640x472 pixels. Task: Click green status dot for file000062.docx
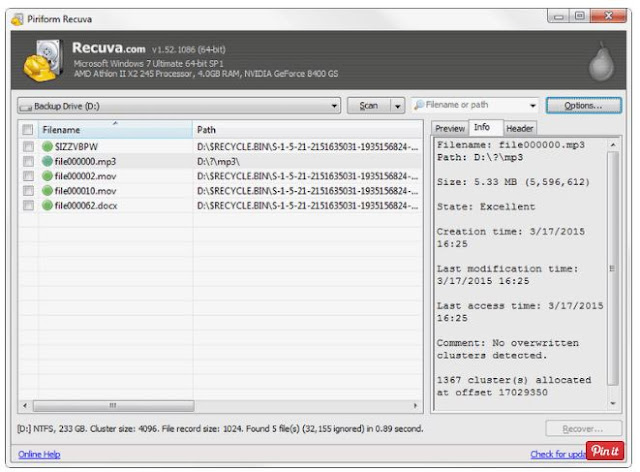[x=47, y=205]
